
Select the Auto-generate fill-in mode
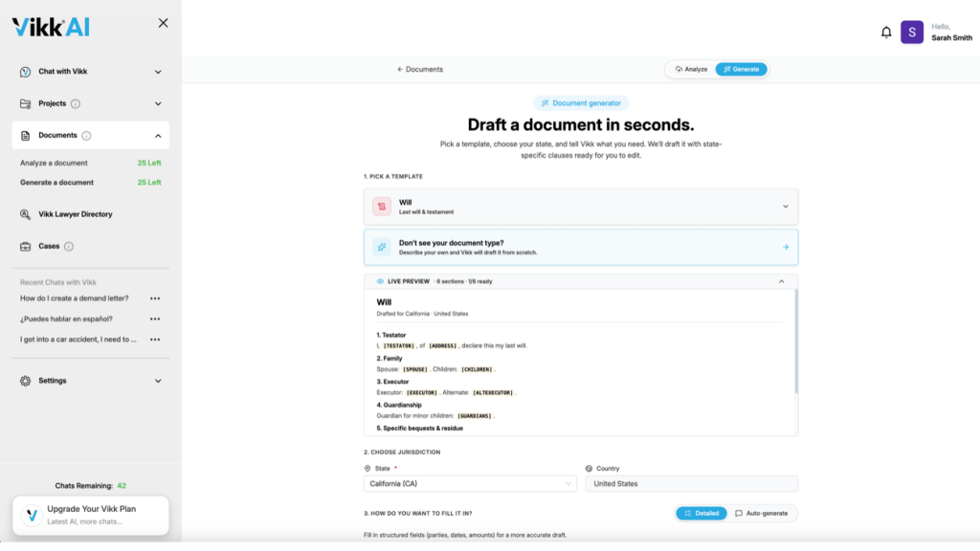click(761, 514)
